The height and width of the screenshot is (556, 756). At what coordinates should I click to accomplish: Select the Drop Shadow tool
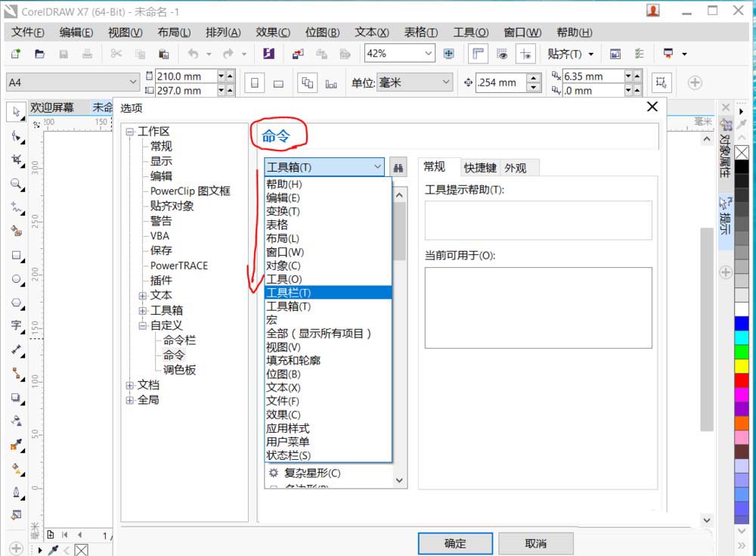click(x=17, y=398)
